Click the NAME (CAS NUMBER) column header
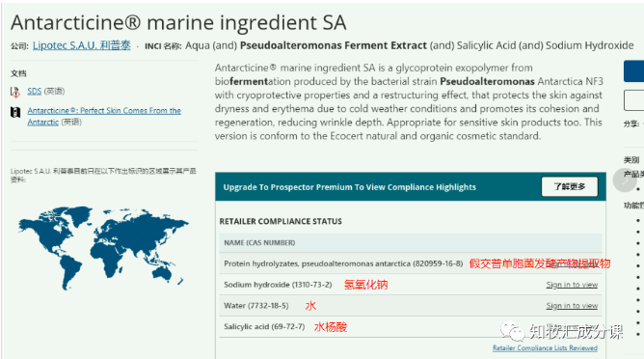Screen dimensions: 644x359 click(259, 242)
